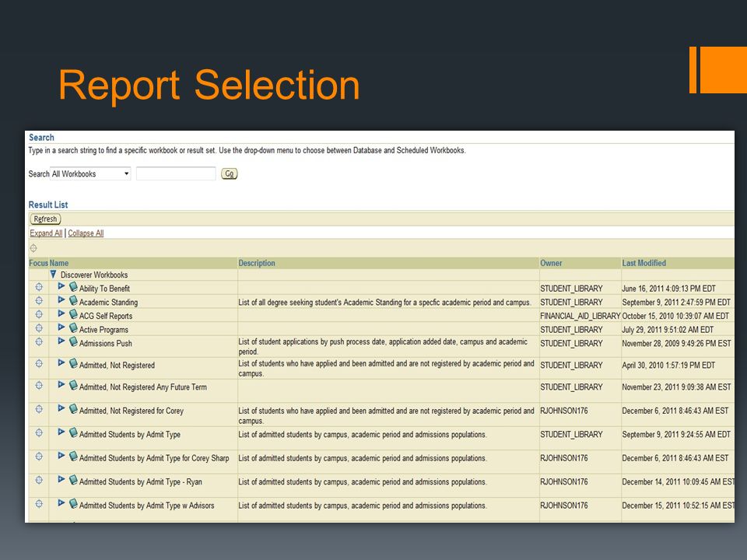747x560 pixels.
Task: Click 'Admitted, Not Registered Any Future Term' name
Action: click(x=143, y=387)
